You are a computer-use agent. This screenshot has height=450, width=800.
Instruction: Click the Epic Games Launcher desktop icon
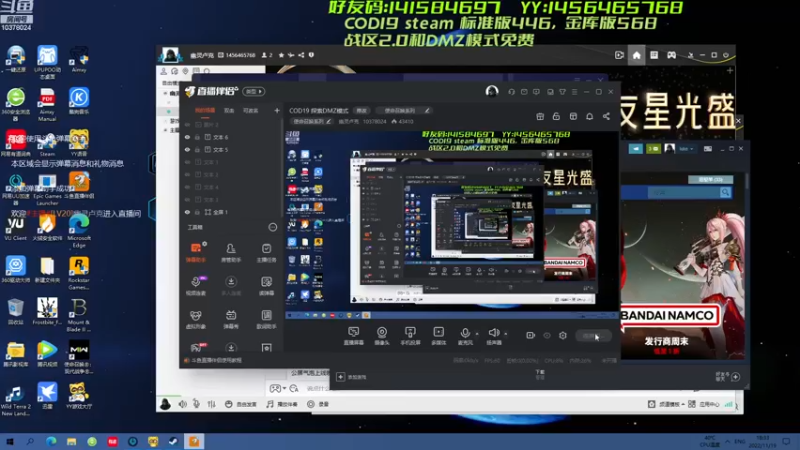[47, 189]
